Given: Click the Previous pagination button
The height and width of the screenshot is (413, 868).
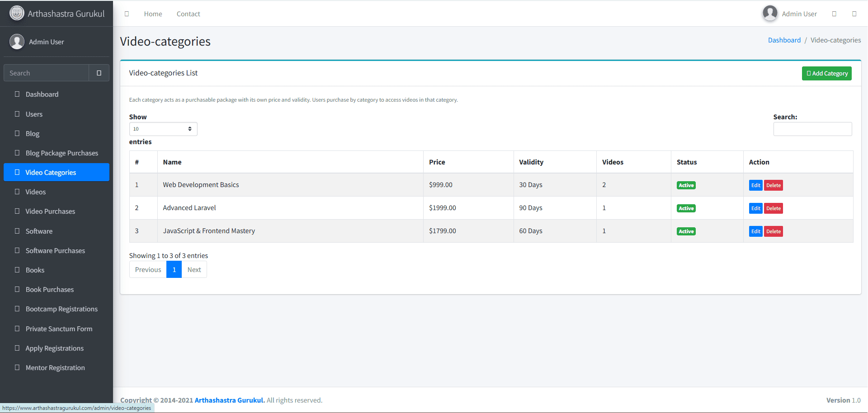Looking at the screenshot, I should tap(148, 269).
